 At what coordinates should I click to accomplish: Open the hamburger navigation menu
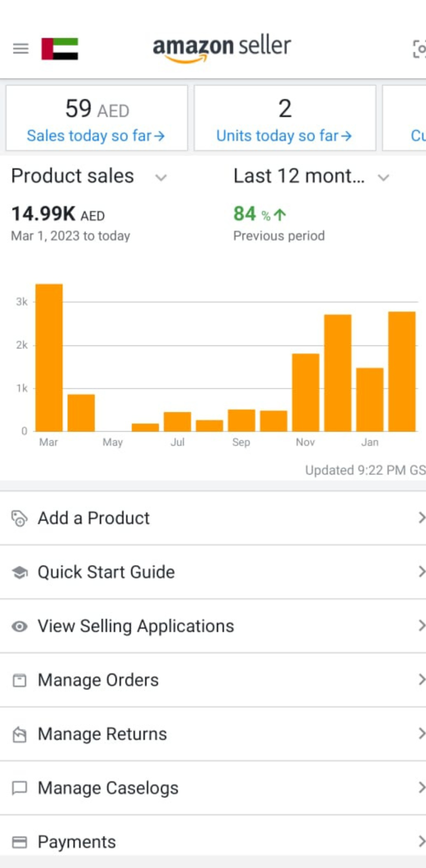[21, 49]
